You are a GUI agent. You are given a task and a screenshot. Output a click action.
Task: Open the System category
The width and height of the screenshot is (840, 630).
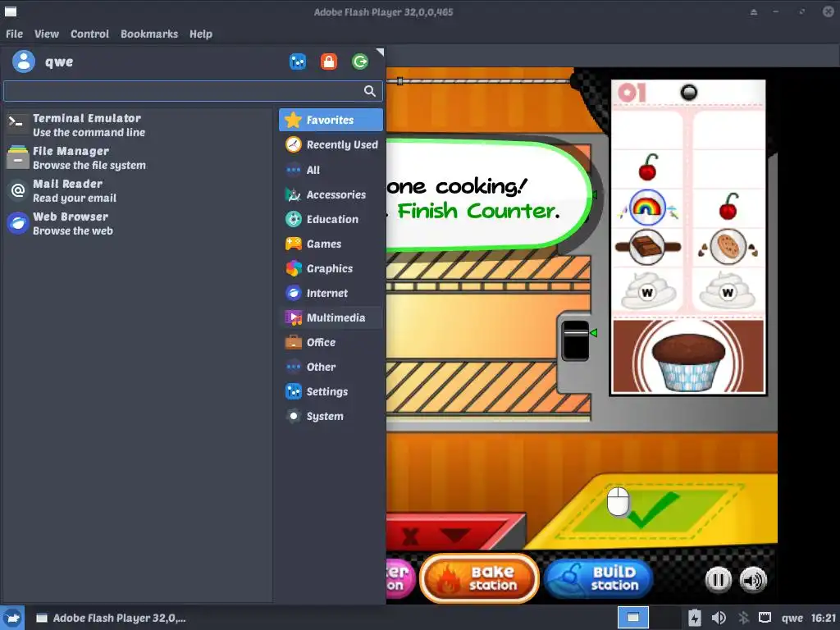331,416
